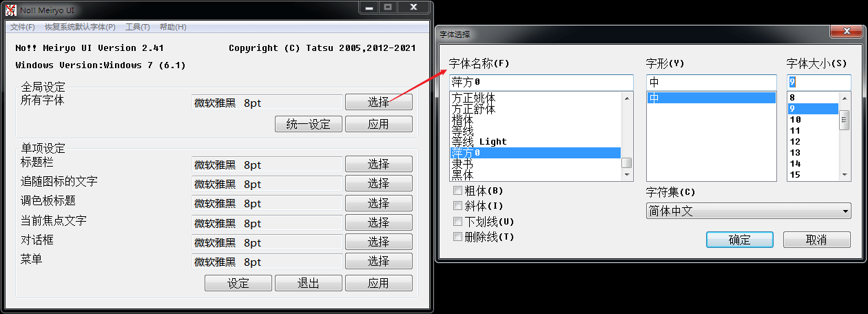
Task: Select size 12 in size list
Action: click(x=813, y=142)
